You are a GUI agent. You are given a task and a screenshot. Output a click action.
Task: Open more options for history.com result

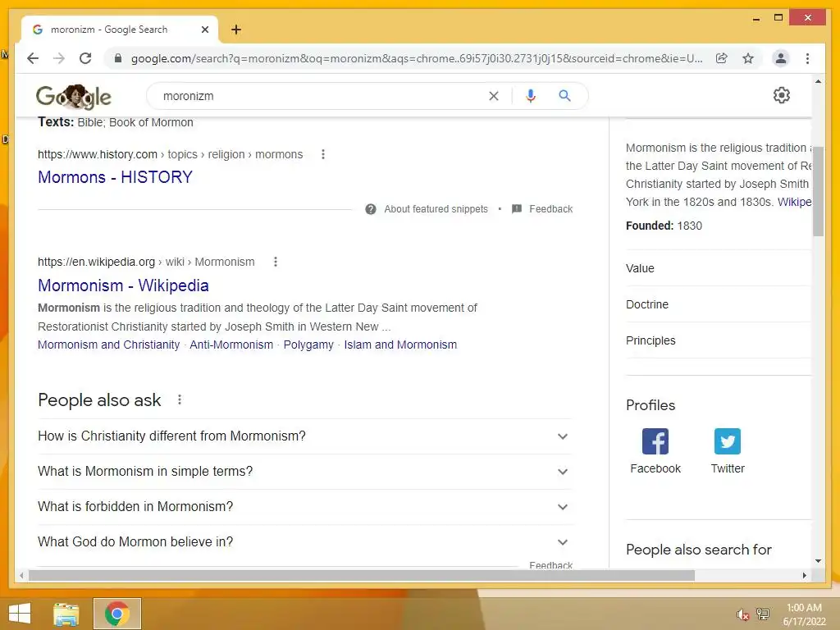coord(322,154)
